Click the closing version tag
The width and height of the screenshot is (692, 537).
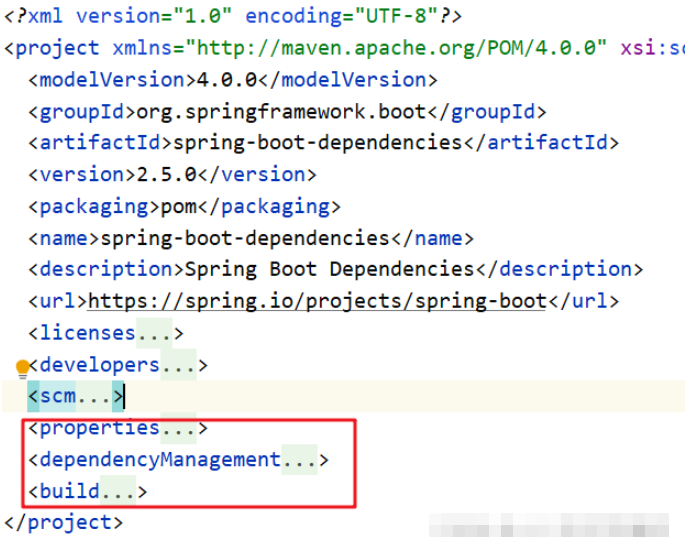[257, 175]
